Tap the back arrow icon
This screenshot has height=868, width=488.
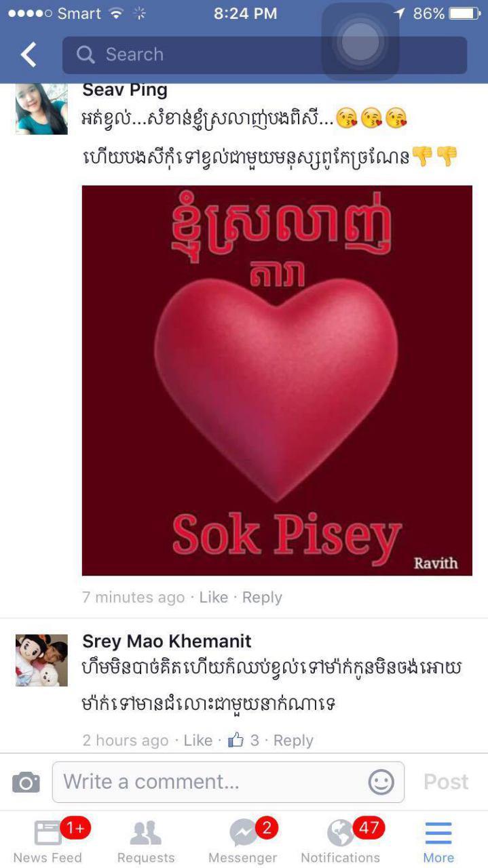[29, 55]
